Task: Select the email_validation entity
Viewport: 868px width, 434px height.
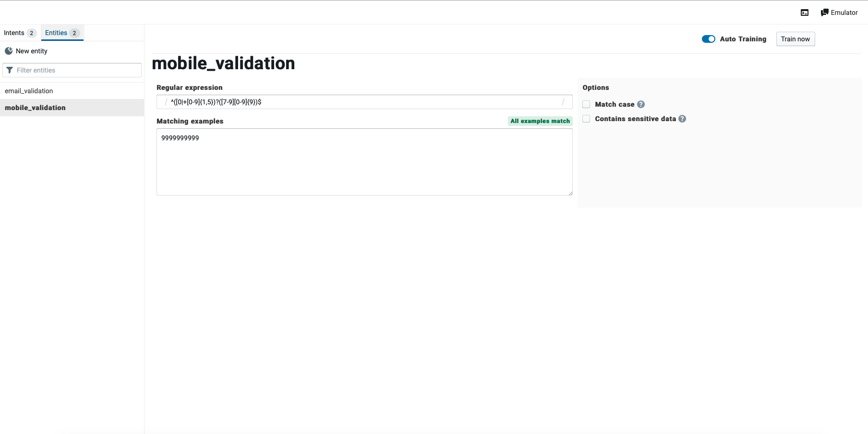Action: 29,90
